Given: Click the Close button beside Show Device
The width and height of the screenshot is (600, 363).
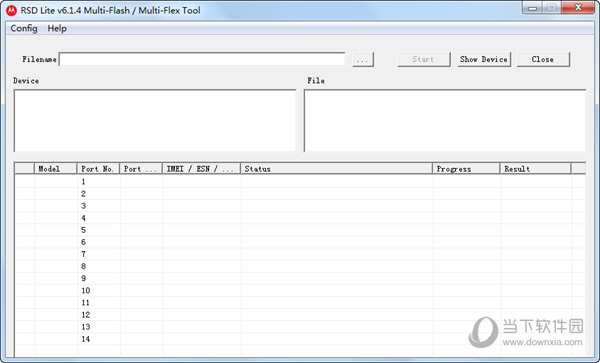Looking at the screenshot, I should tap(543, 59).
